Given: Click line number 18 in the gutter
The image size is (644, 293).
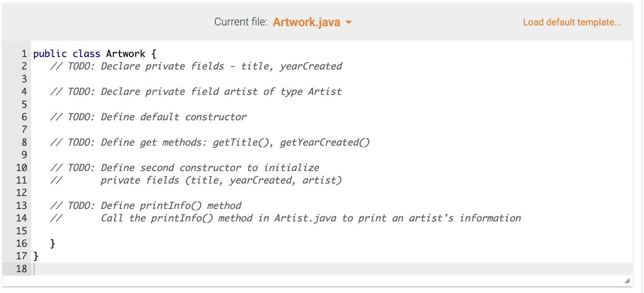Looking at the screenshot, I should click(22, 269).
